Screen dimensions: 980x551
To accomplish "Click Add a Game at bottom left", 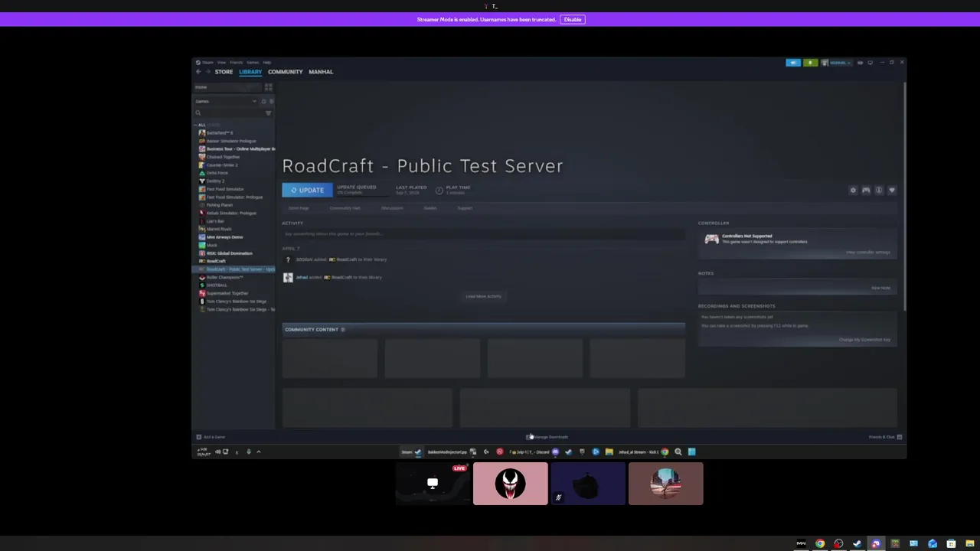I will 211,437.
